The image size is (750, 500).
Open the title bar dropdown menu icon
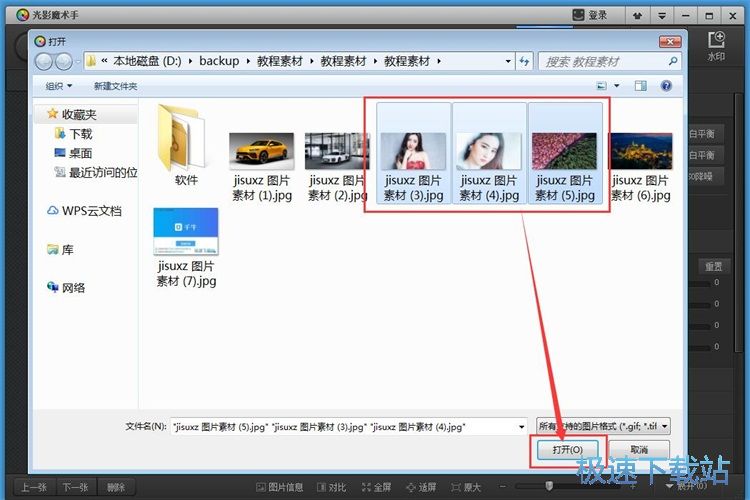coord(662,16)
